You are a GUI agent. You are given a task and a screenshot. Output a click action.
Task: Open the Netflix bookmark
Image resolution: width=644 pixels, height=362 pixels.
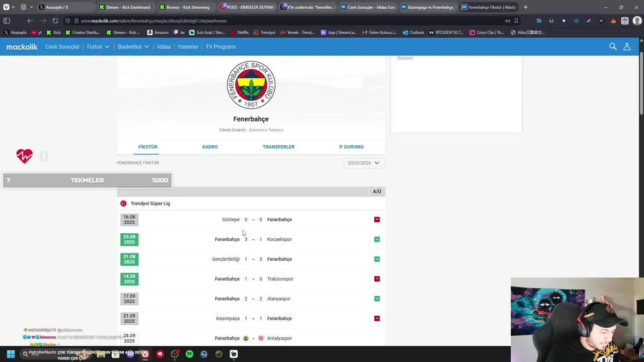(239, 32)
